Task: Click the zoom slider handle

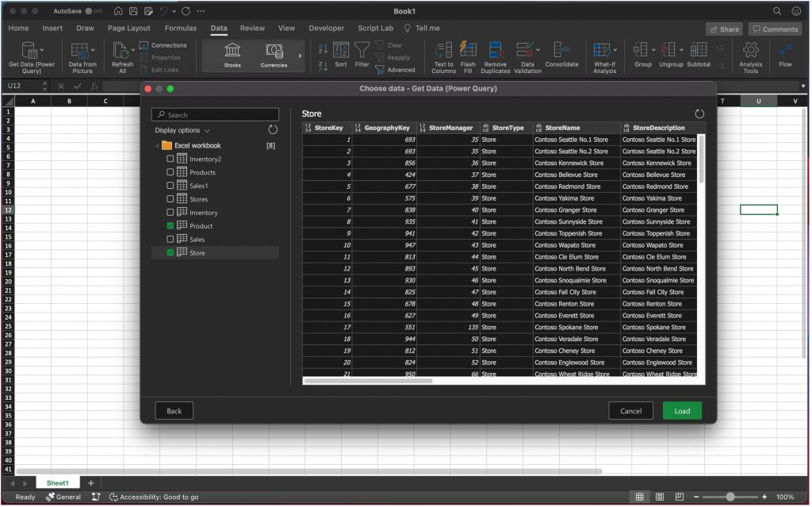Action: [730, 497]
